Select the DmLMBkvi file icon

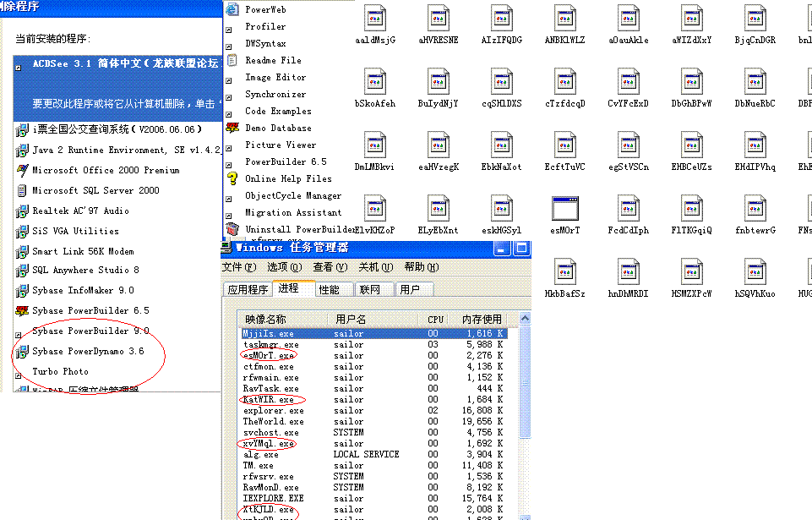point(375,145)
